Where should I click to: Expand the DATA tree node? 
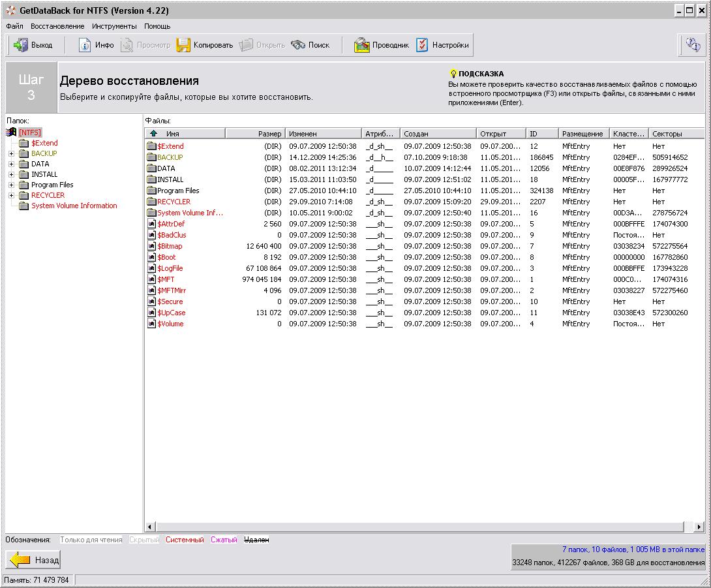click(x=11, y=164)
